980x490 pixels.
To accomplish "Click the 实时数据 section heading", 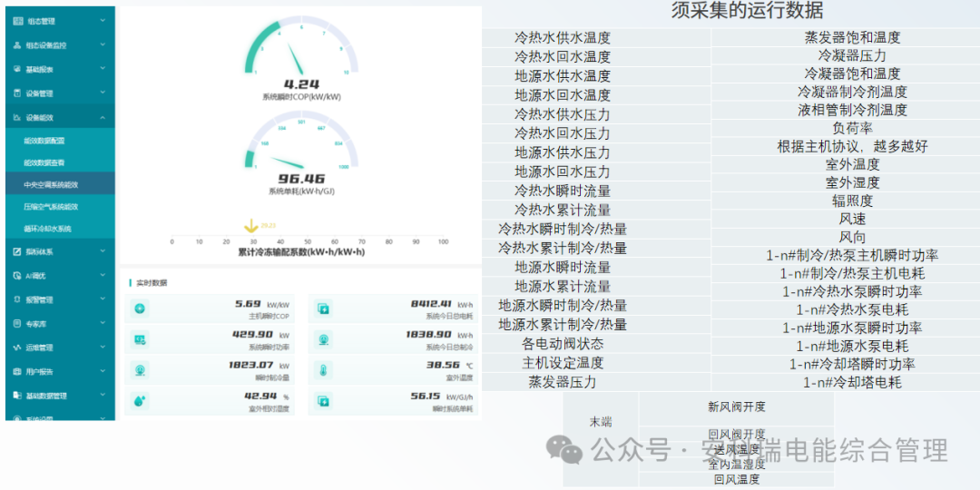I will click(x=152, y=283).
